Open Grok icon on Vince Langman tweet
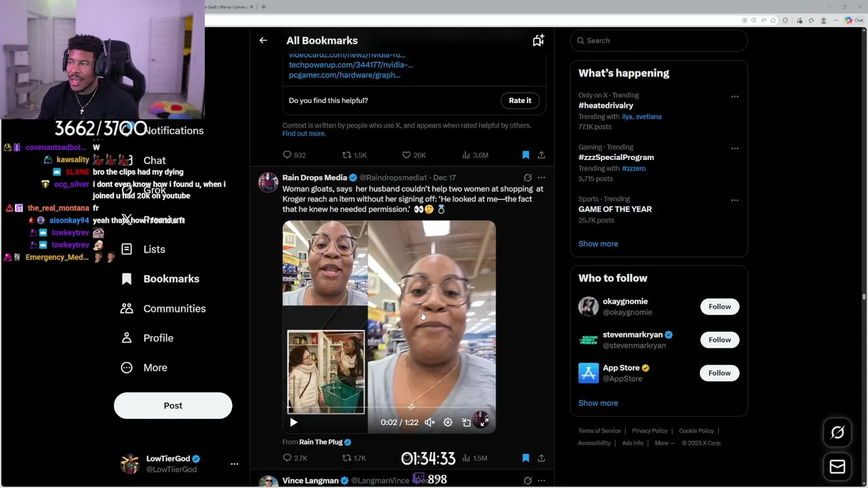 tap(528, 481)
